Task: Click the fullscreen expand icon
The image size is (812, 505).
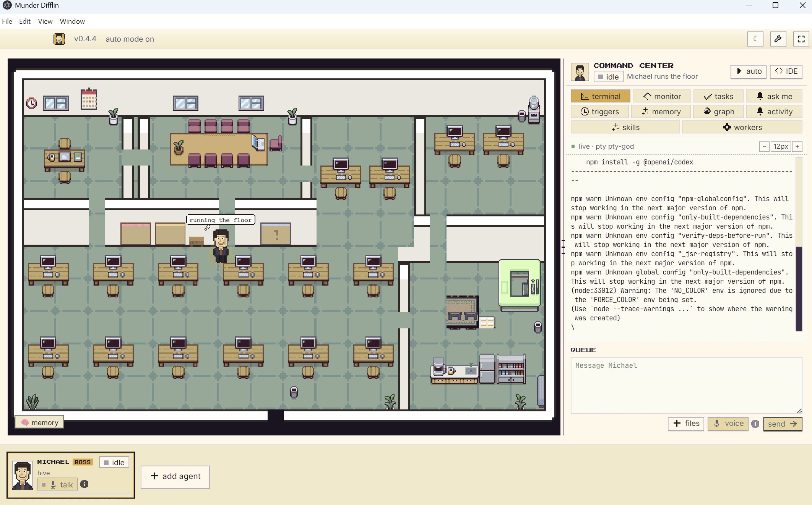Action: coord(801,39)
